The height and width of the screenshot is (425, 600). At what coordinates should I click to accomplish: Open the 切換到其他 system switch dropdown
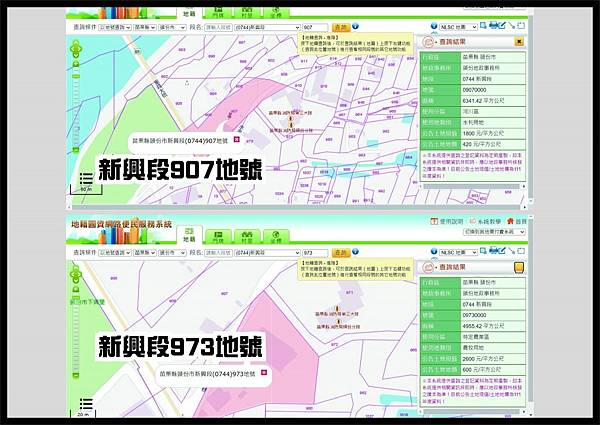point(494,232)
